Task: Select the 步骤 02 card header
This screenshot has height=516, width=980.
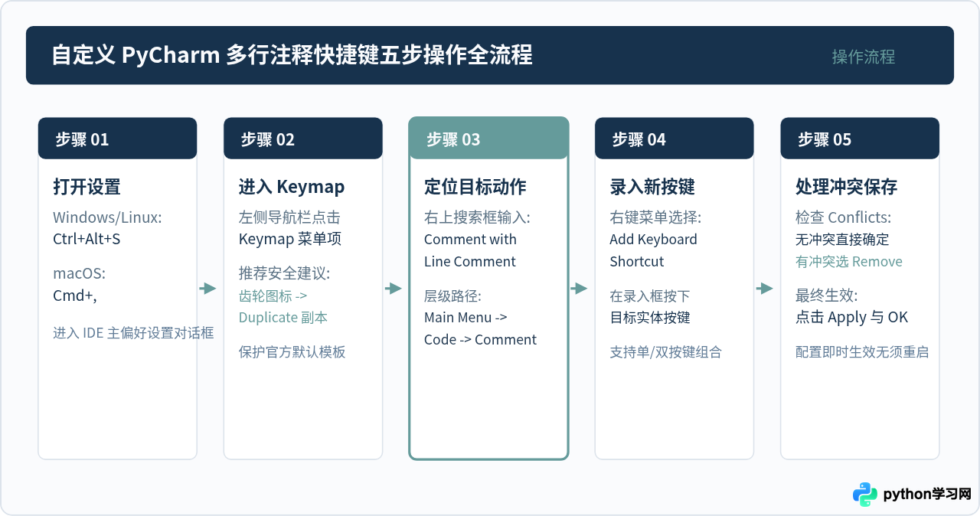Action: pos(303,139)
